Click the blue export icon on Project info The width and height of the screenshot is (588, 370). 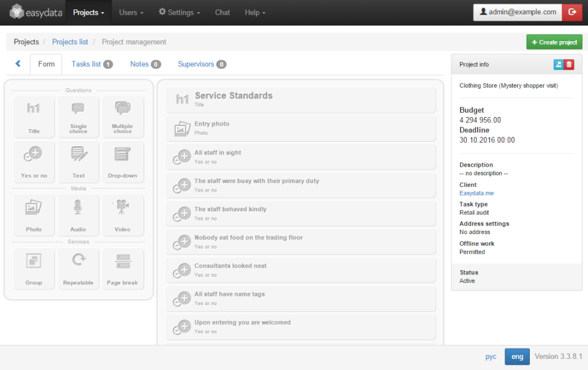(x=558, y=64)
